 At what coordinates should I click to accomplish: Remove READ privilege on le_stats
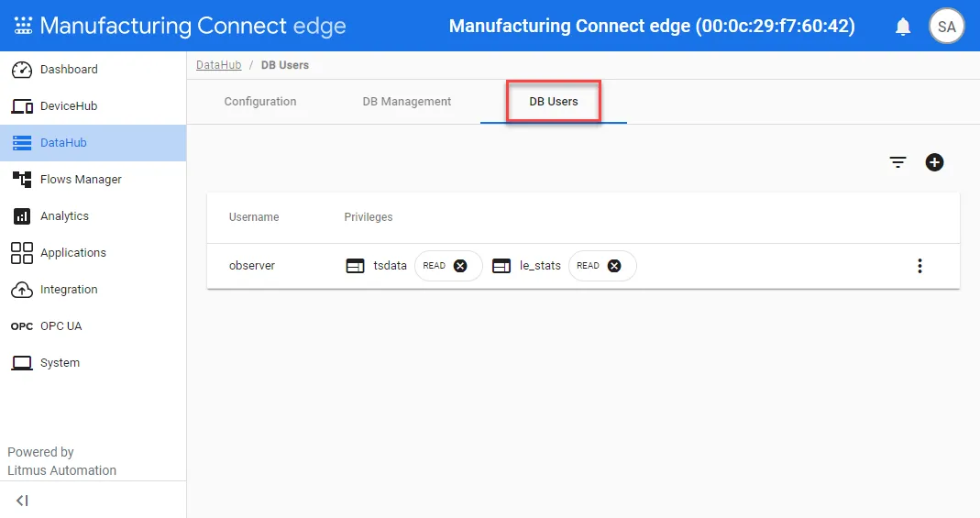[614, 266]
